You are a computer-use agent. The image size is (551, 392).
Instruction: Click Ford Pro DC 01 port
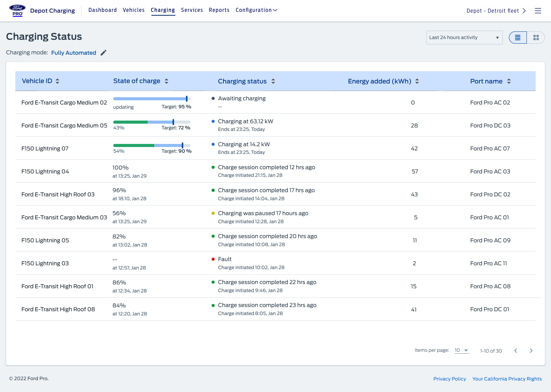click(490, 309)
